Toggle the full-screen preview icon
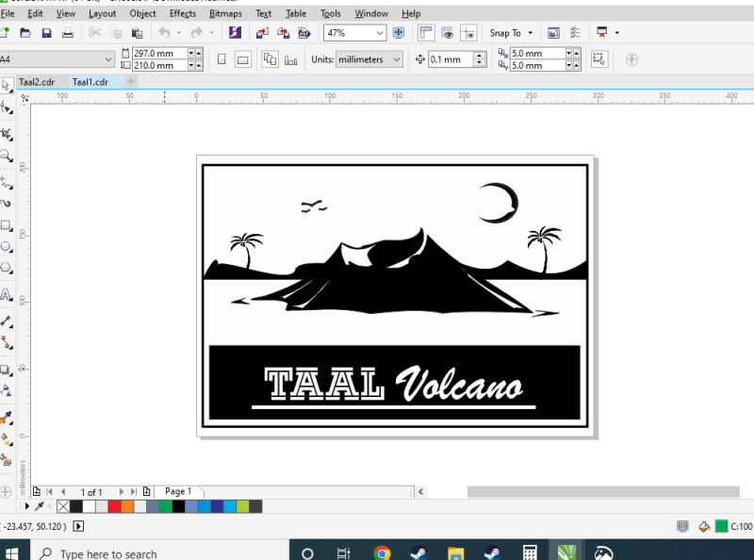The height and width of the screenshot is (560, 754). click(398, 32)
